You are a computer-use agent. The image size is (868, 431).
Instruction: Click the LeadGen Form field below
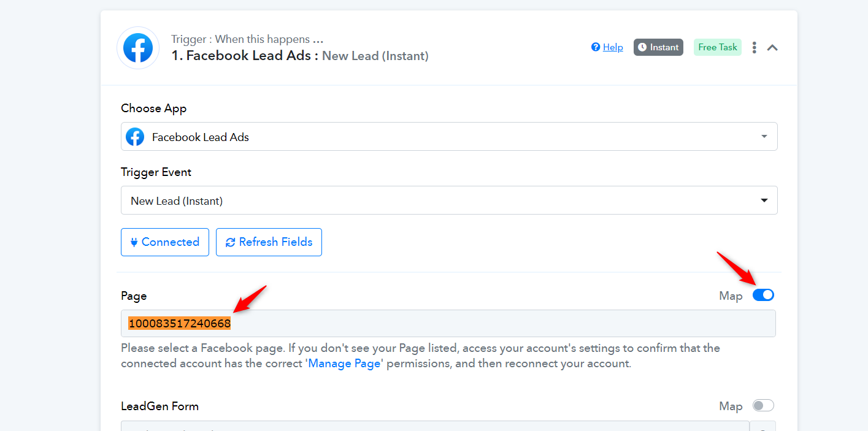tap(435, 426)
